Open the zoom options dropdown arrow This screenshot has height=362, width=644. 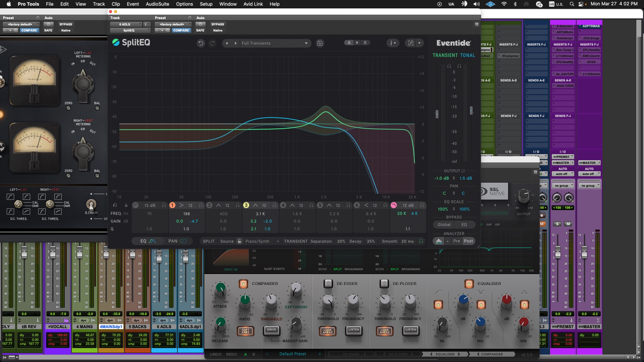click(x=419, y=43)
